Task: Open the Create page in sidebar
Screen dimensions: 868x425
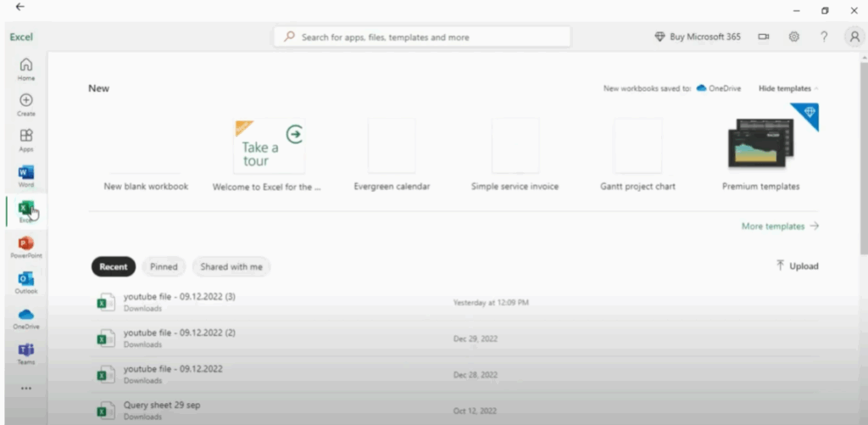Action: coord(26,104)
